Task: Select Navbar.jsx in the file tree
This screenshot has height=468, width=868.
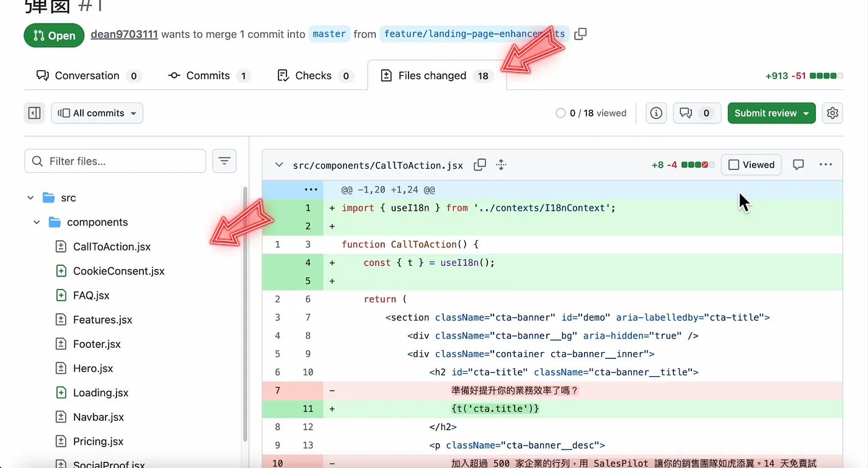Action: click(98, 417)
